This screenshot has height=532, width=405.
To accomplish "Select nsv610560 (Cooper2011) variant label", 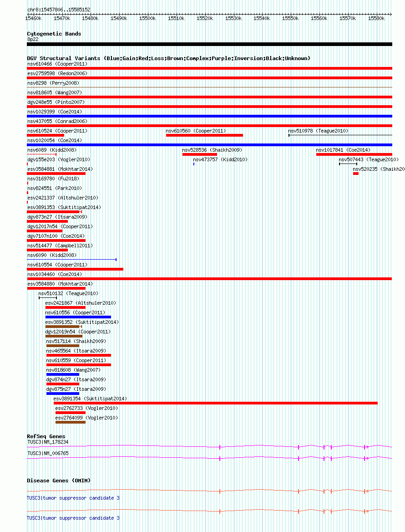I will [196, 131].
